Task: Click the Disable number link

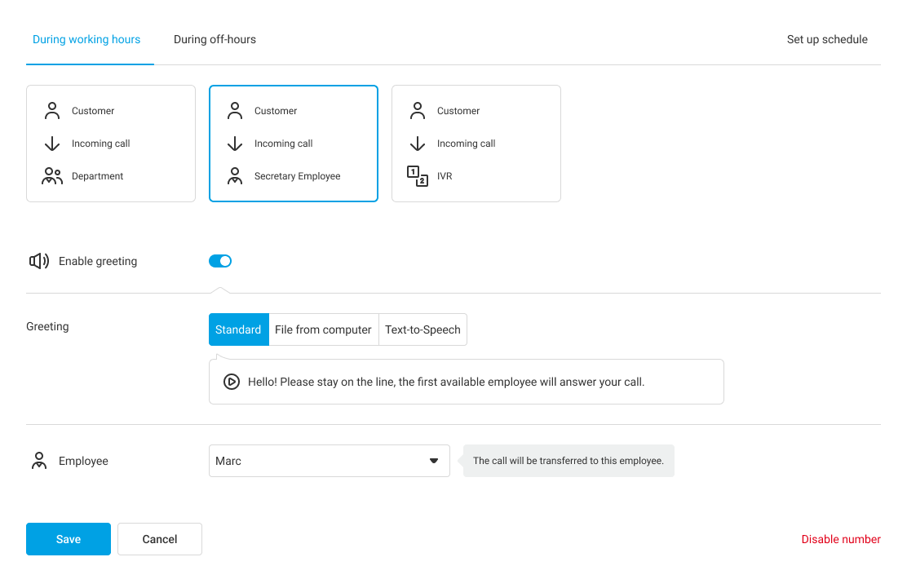Action: click(x=840, y=539)
